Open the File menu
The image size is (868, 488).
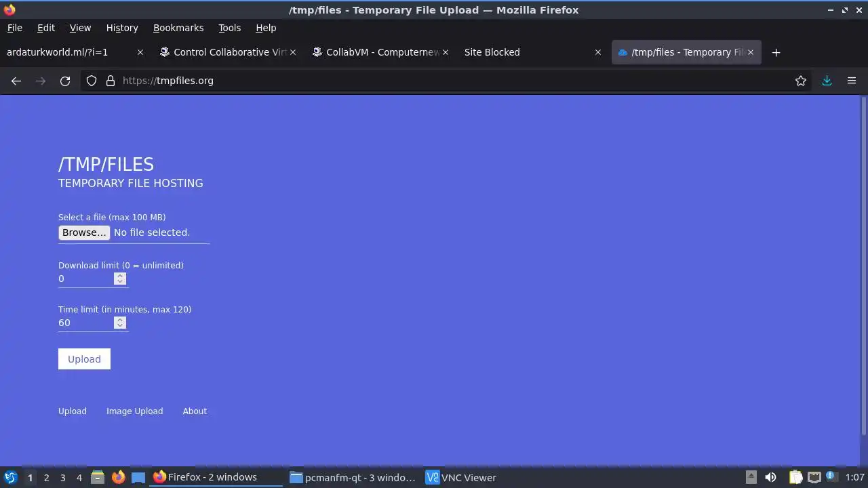coord(14,28)
